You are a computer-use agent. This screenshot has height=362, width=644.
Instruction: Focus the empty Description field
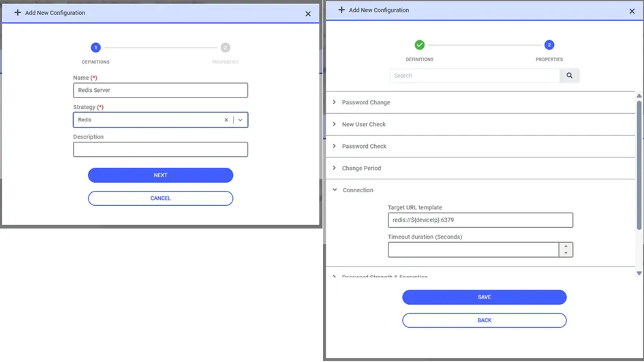click(161, 149)
